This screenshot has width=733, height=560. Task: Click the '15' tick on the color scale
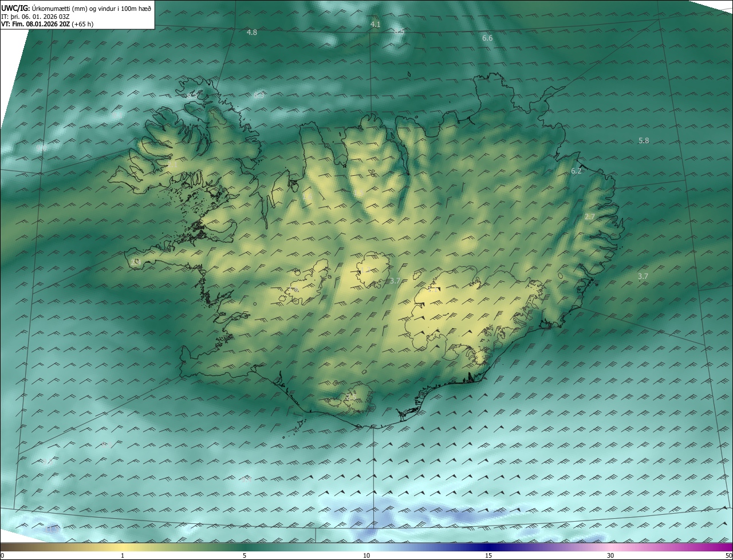pyautogui.click(x=488, y=556)
